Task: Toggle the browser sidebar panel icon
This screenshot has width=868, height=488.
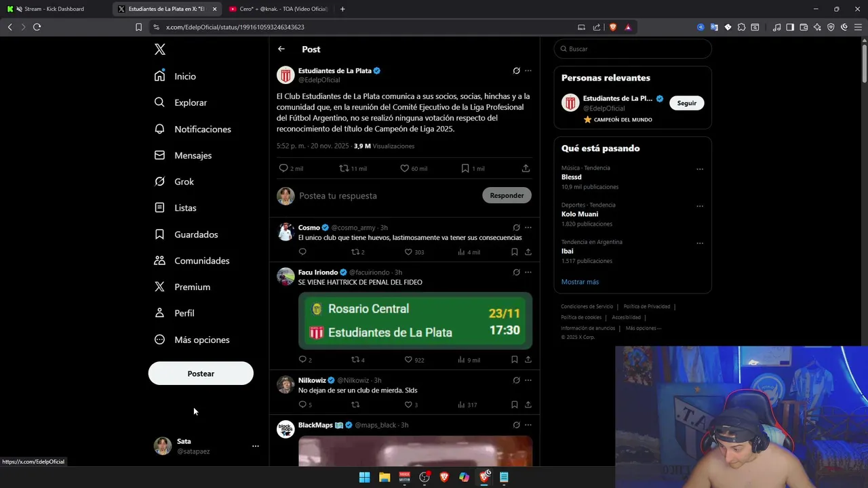Action: coord(790,27)
